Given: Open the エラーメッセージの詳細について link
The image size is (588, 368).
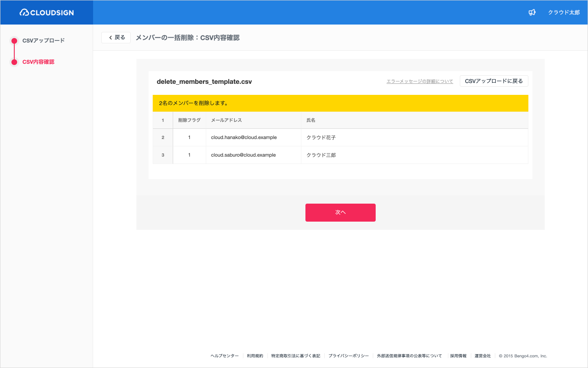Looking at the screenshot, I should click(420, 81).
